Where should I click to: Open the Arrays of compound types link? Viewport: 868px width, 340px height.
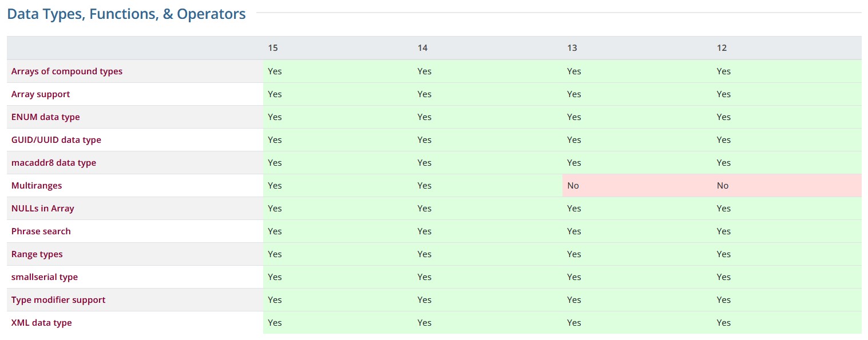(x=67, y=71)
